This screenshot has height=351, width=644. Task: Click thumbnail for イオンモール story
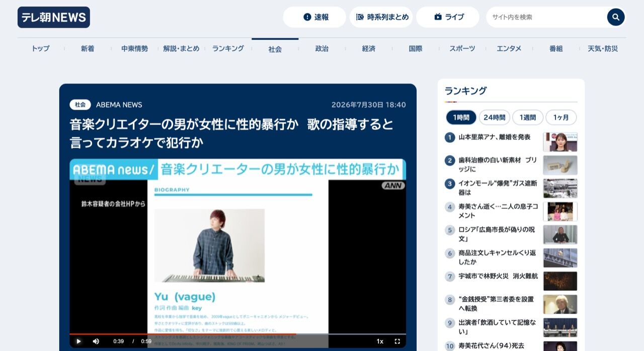coord(560,188)
